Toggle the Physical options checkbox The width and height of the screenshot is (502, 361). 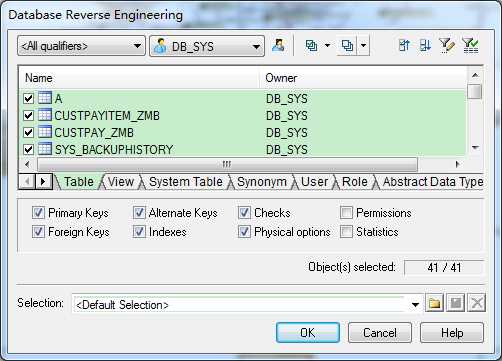(244, 232)
